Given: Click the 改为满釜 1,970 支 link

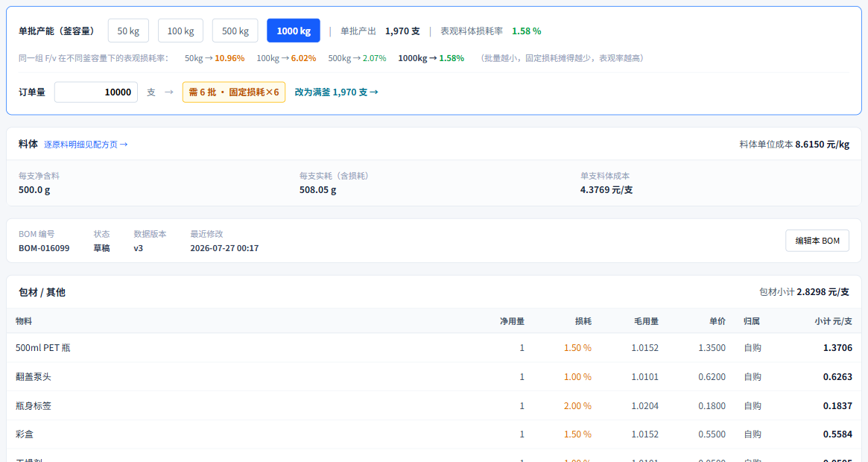Looking at the screenshot, I should tap(336, 92).
